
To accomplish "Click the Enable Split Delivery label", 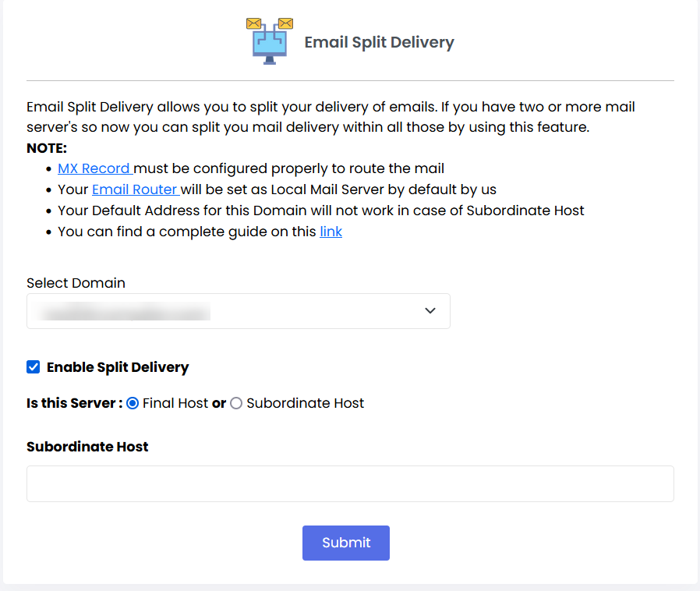I will pos(118,367).
